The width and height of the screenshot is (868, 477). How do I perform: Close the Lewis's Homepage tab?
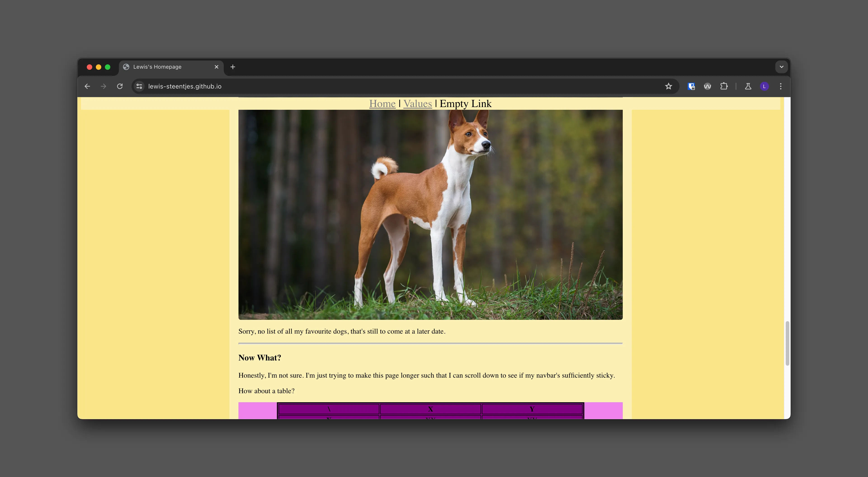(x=216, y=67)
